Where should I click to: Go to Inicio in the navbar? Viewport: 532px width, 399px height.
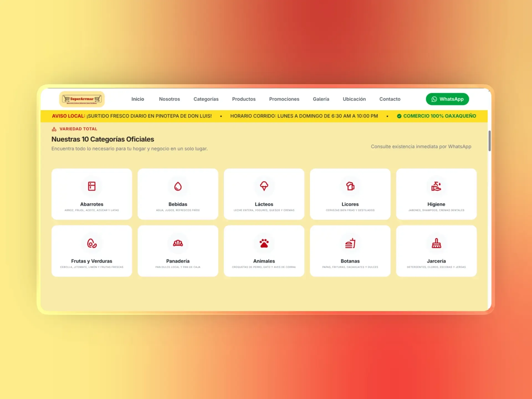pos(138,99)
